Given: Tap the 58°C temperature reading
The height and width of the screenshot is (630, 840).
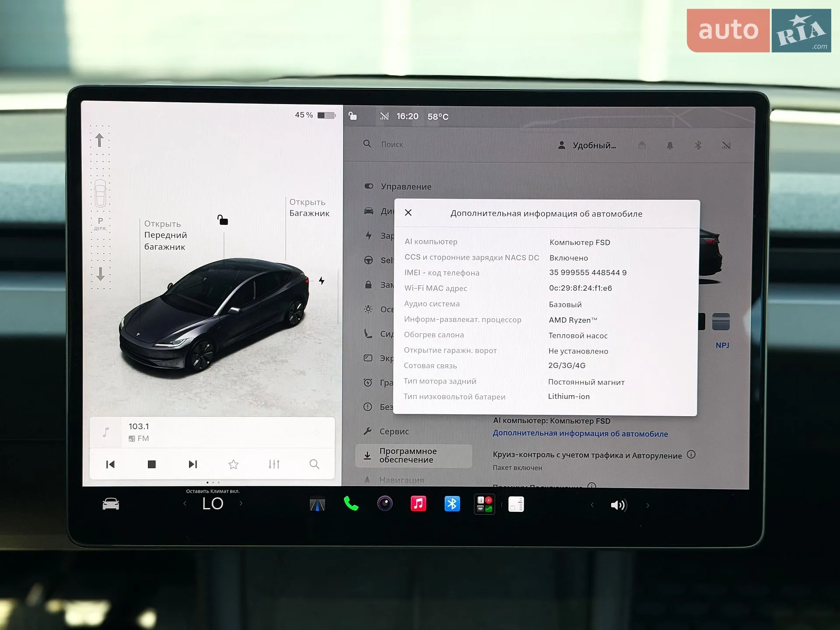Looking at the screenshot, I should point(438,116).
